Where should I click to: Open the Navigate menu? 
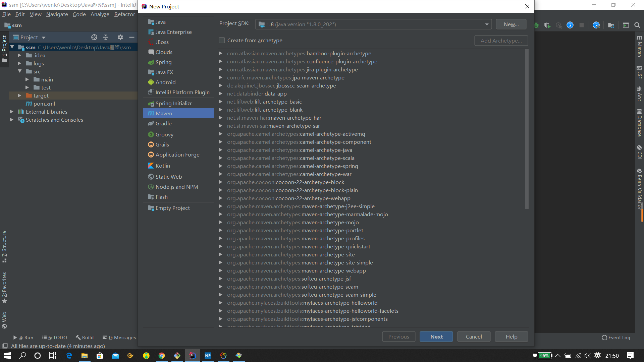[x=57, y=14]
